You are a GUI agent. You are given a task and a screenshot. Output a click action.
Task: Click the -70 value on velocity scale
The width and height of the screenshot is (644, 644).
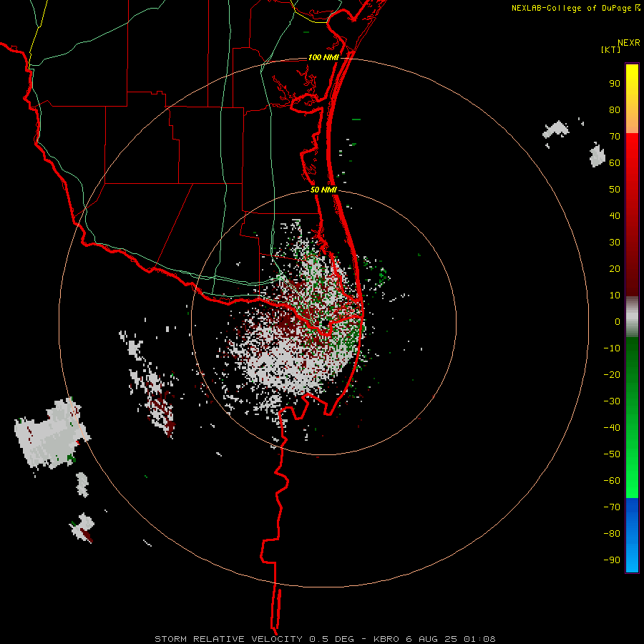click(612, 507)
